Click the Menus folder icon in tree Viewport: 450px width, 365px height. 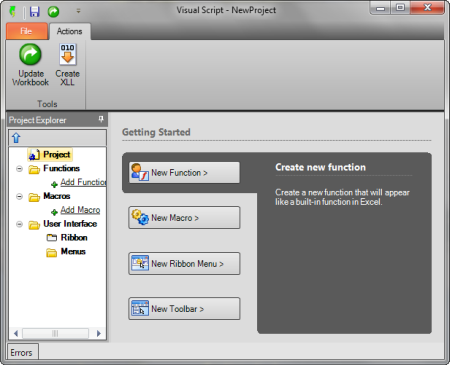51,253
